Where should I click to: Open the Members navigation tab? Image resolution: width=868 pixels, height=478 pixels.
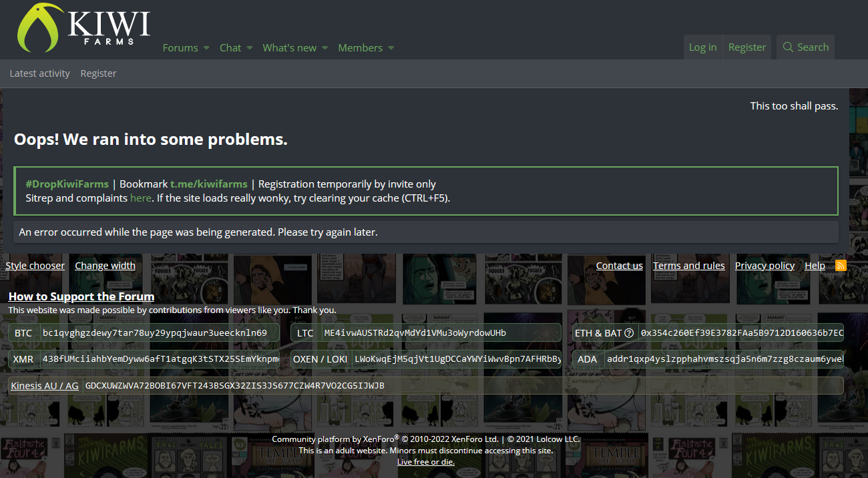click(x=361, y=48)
